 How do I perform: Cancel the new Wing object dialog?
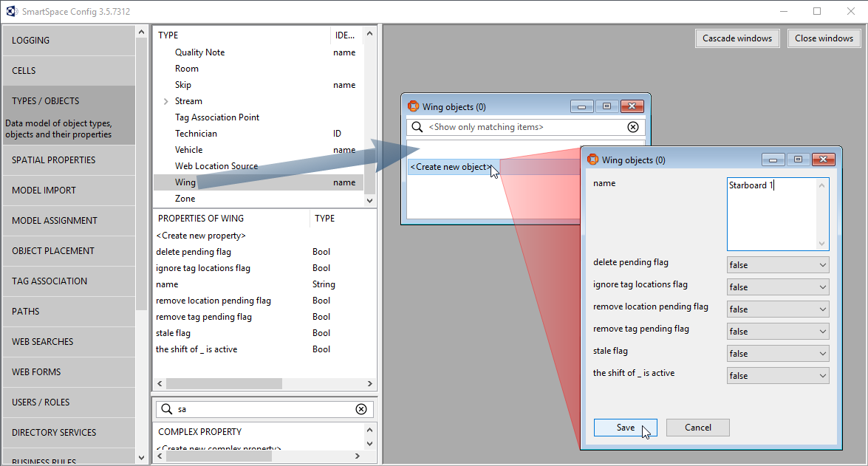click(x=697, y=428)
